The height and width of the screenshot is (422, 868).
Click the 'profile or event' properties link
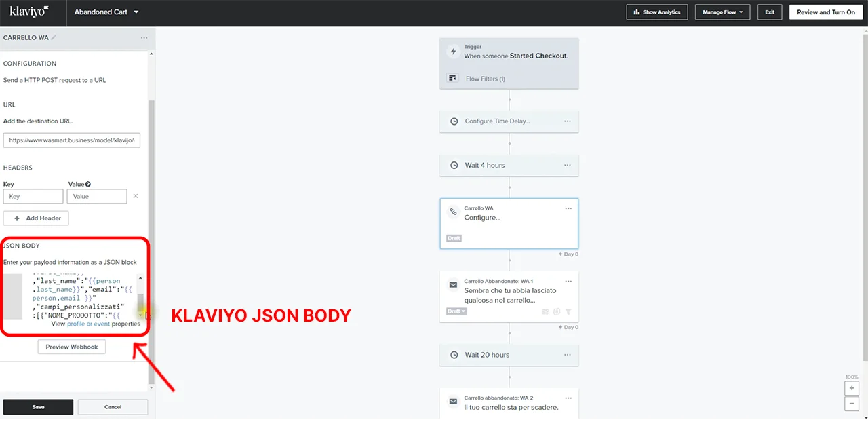89,324
